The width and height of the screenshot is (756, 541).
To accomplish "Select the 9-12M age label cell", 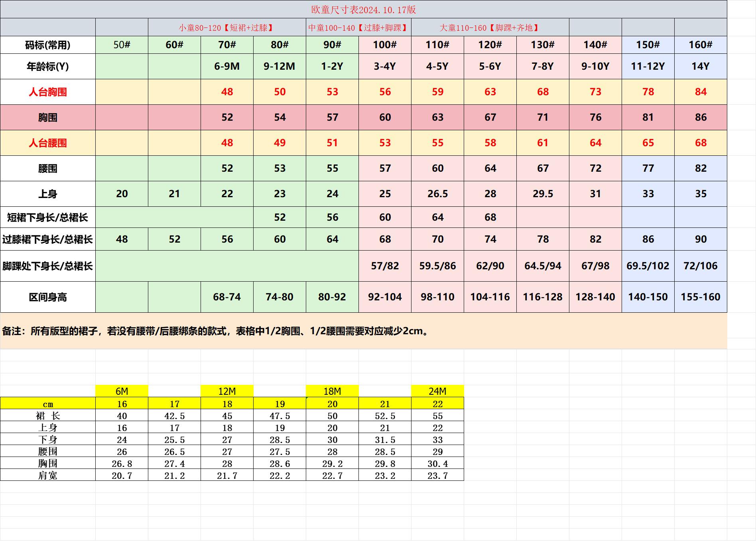I will [x=279, y=66].
